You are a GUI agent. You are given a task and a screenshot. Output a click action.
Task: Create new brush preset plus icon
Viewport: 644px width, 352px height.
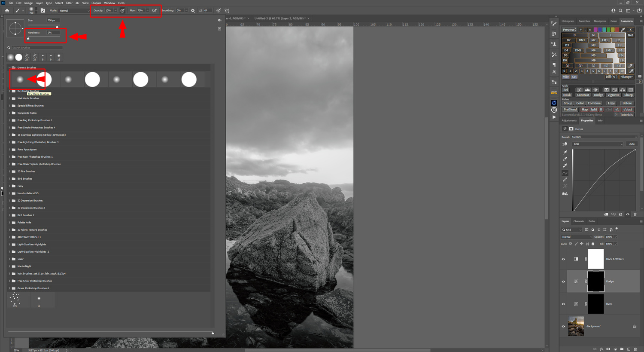(219, 29)
